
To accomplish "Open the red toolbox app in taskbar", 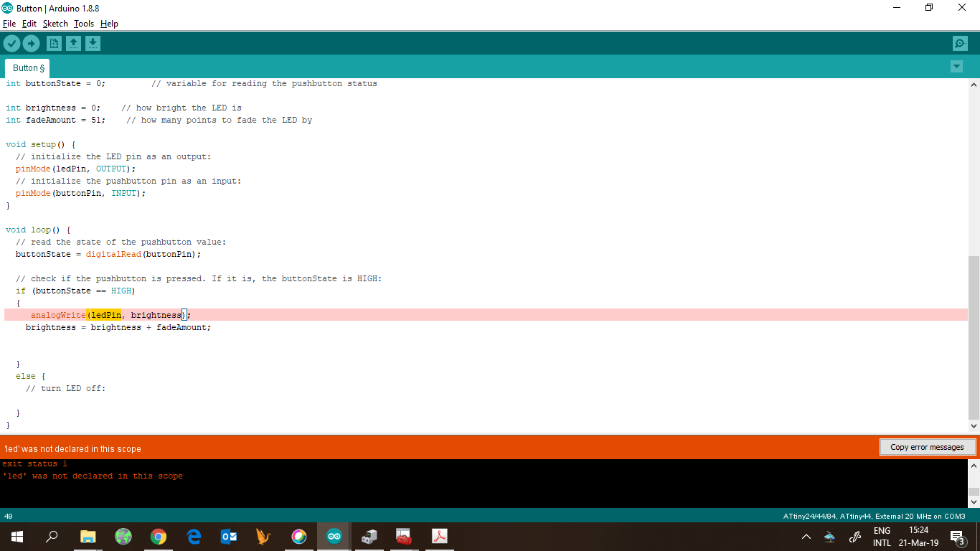I will (x=405, y=537).
